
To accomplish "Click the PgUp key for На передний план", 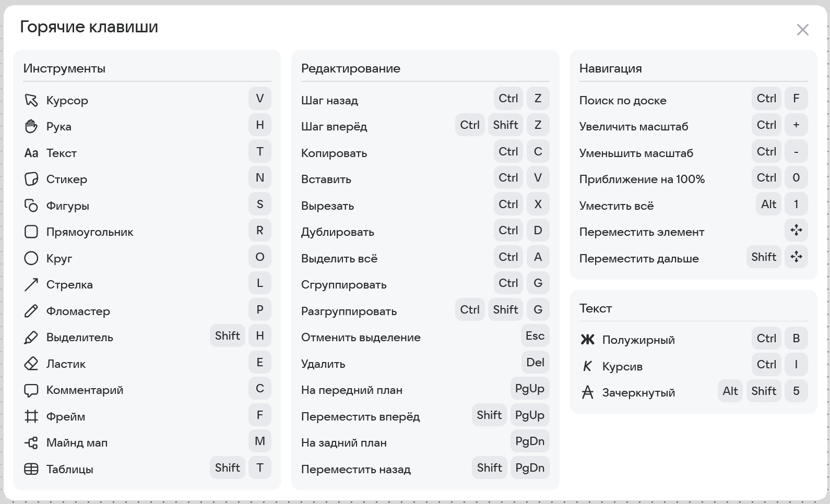I will click(x=529, y=389).
